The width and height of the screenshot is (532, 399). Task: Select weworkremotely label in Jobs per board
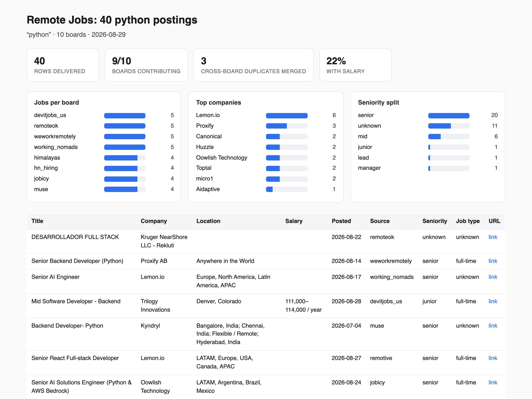[55, 136]
